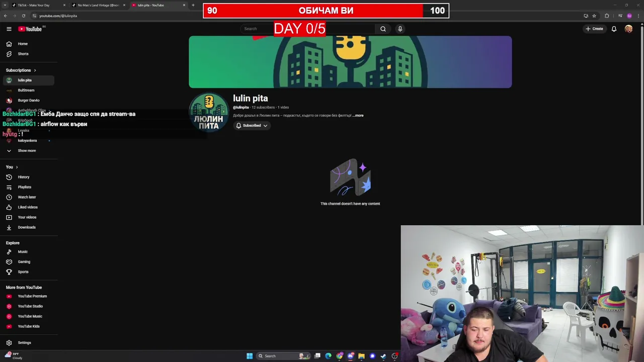Expand the You section header
Screen dimensions: 644x362
coord(12,167)
